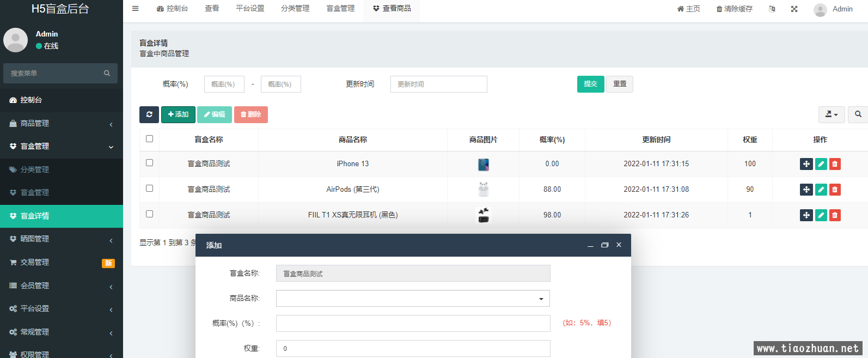Toggle the select-all checkbox in table header
The width and height of the screenshot is (868, 358).
[150, 139]
